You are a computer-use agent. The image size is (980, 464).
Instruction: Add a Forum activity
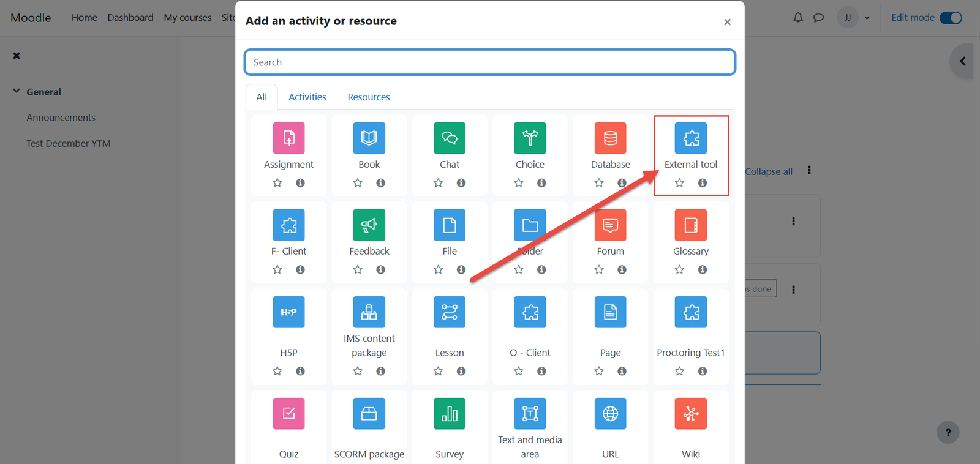click(x=610, y=225)
